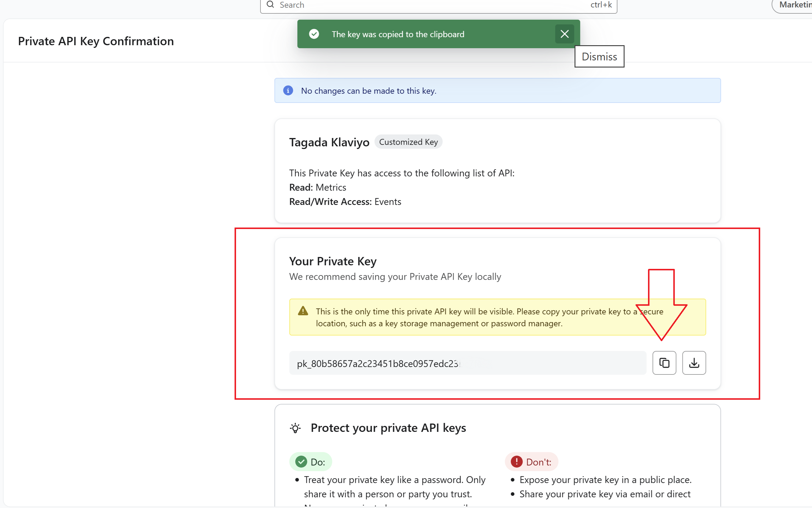This screenshot has height=508, width=812.
Task: Click the green success checkmark icon
Action: tap(314, 34)
